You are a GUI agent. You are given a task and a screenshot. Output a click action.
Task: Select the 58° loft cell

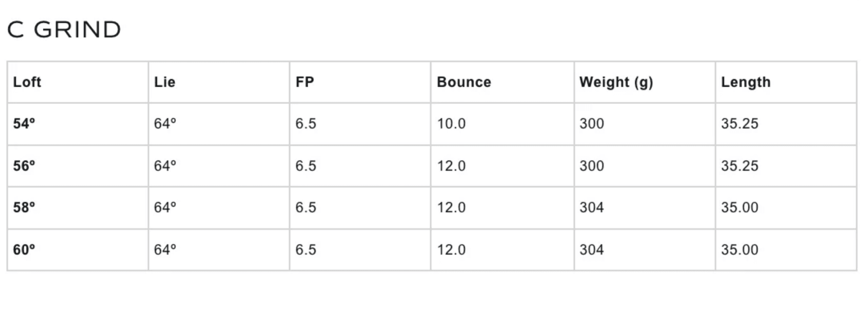(x=24, y=207)
